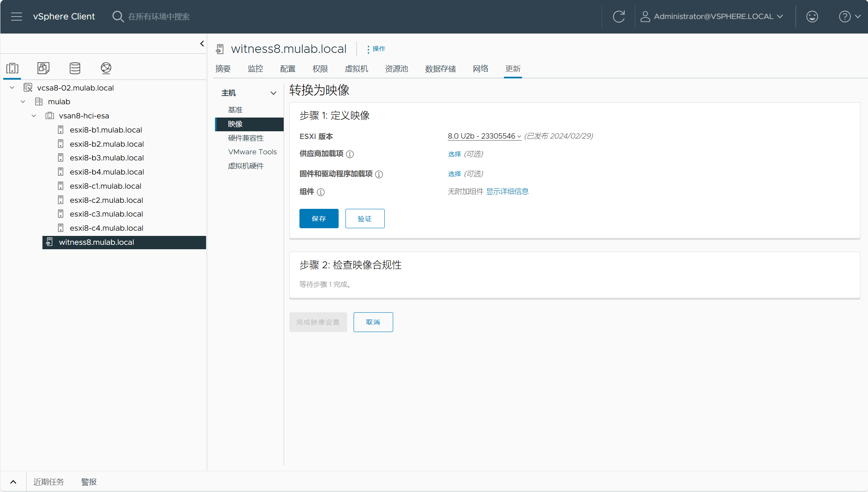Click the 显示详细信息 link

pyautogui.click(x=507, y=191)
